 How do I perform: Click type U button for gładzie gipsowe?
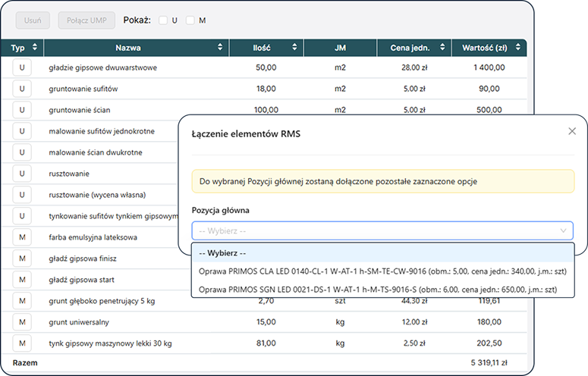(21, 67)
